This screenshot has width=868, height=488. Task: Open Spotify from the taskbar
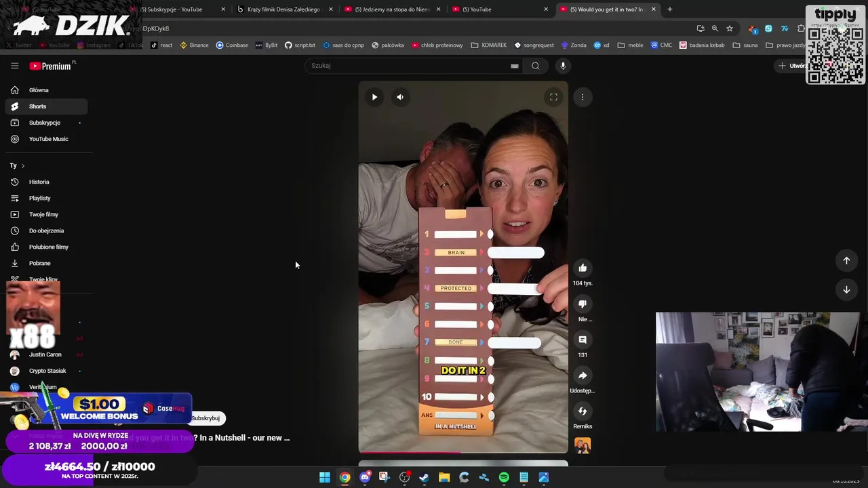tap(504, 477)
